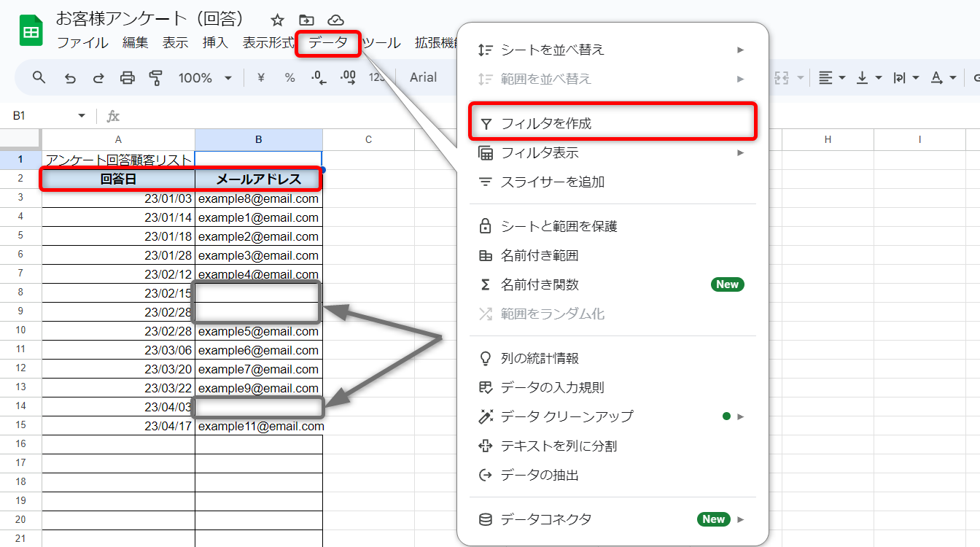980x547 pixels.
Task: Click the redo arrow in the toolbar
Action: 98,78
